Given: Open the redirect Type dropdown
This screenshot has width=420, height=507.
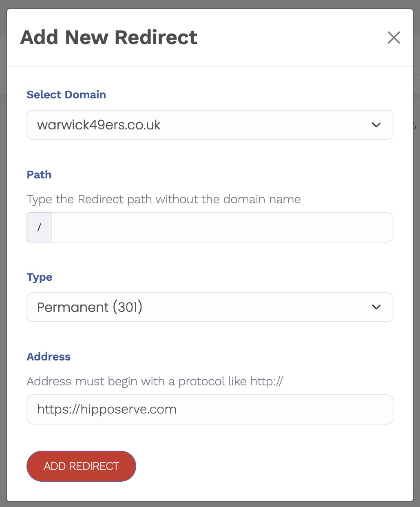Looking at the screenshot, I should point(210,307).
